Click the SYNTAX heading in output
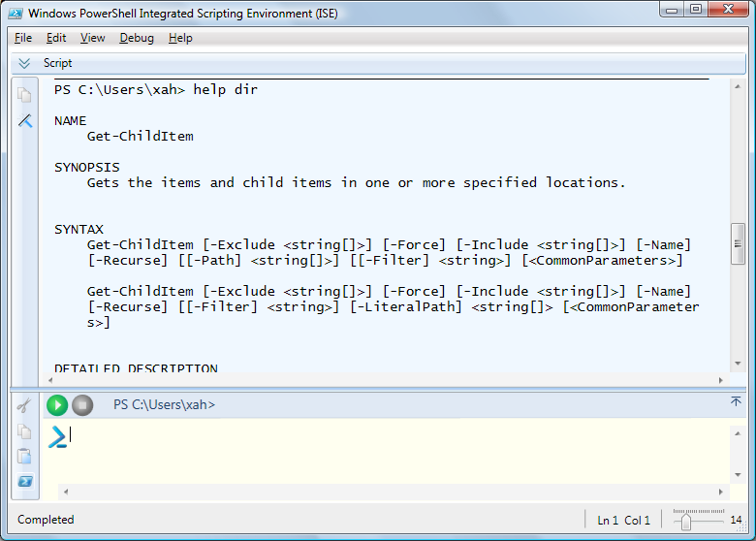The height and width of the screenshot is (541, 756). coord(79,229)
